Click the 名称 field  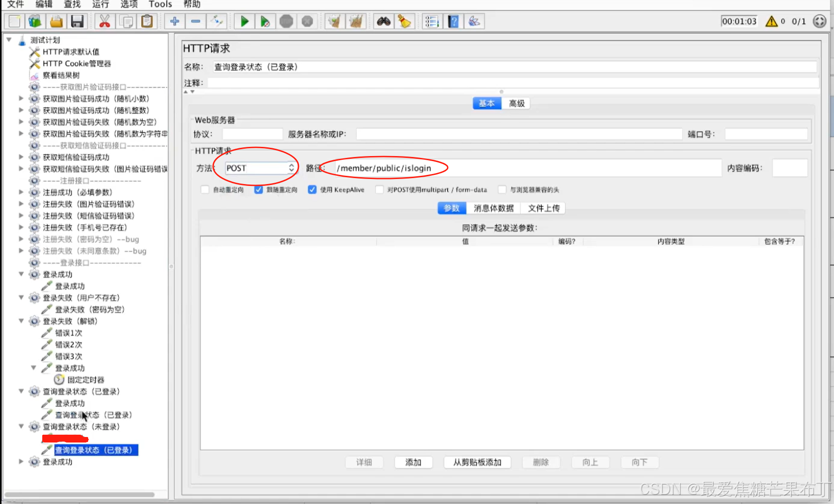click(x=514, y=67)
